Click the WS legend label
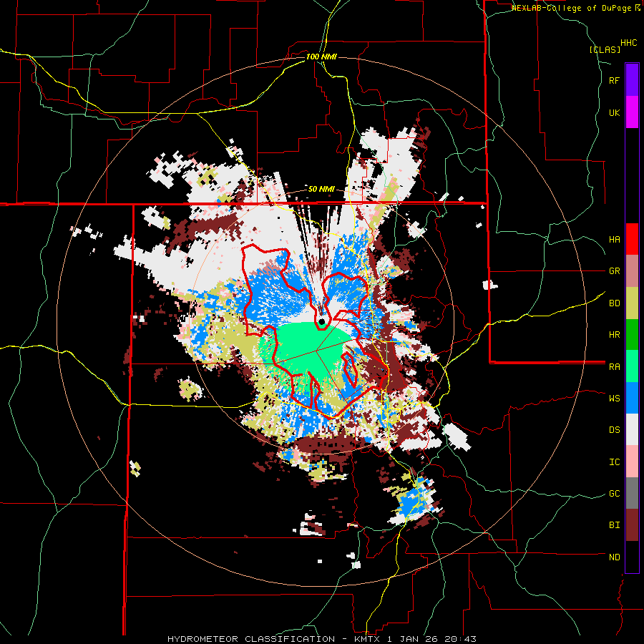This screenshot has width=644, height=644. point(614,399)
